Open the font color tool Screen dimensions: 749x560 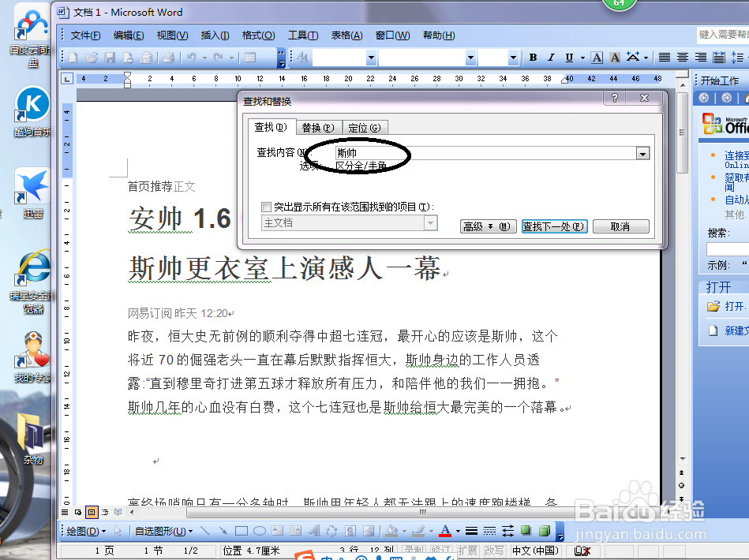pos(444,531)
